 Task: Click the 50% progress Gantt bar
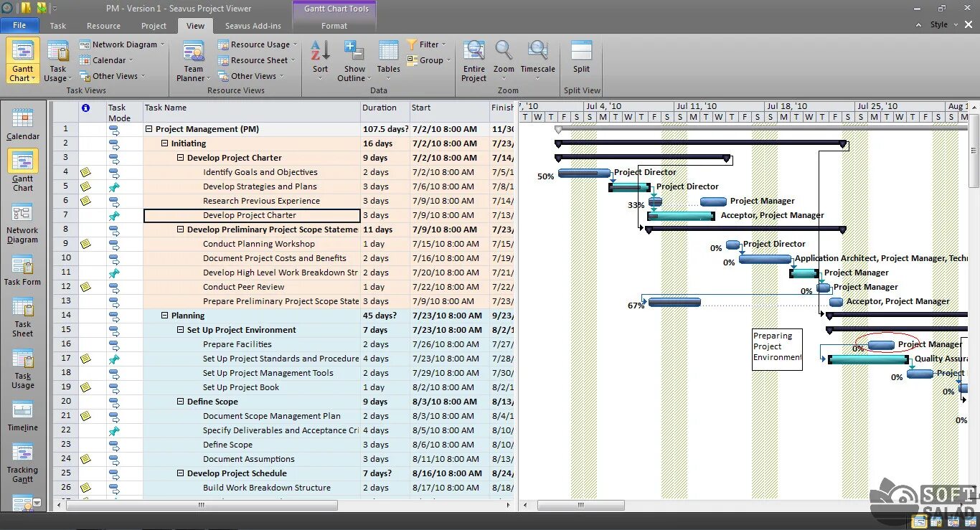(584, 173)
